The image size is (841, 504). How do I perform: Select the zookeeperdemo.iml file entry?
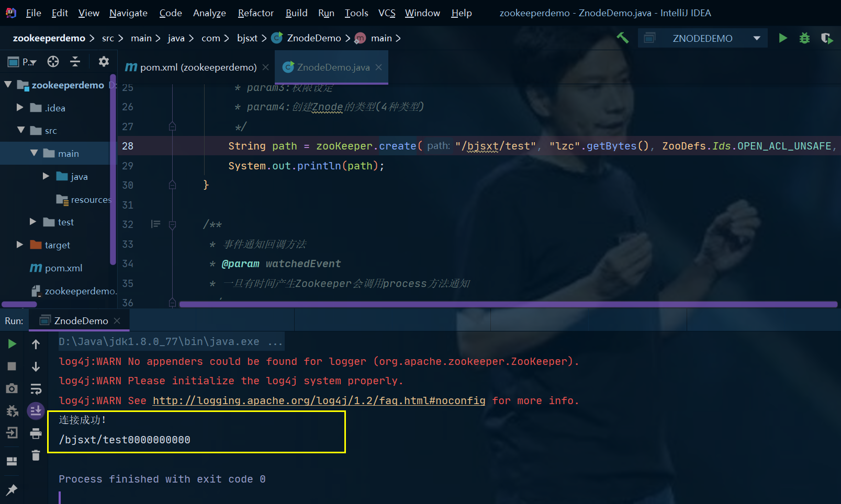pyautogui.click(x=73, y=291)
